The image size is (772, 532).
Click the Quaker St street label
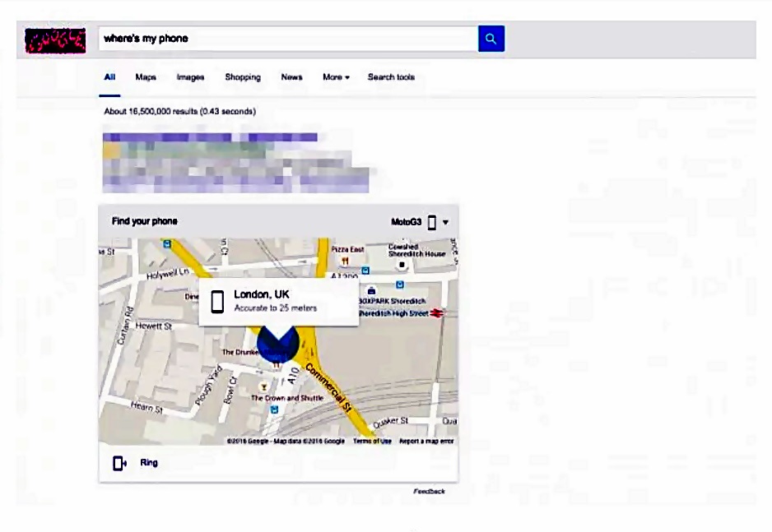tap(390, 422)
